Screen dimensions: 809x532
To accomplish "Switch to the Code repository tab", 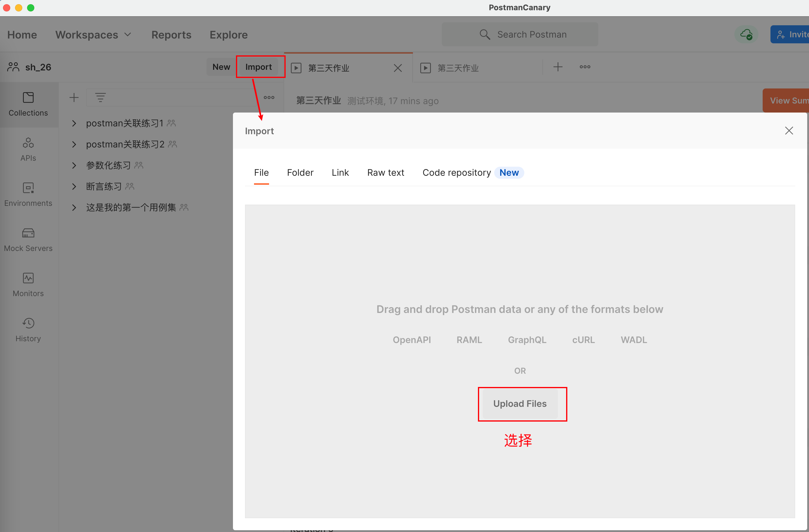I will (473, 173).
